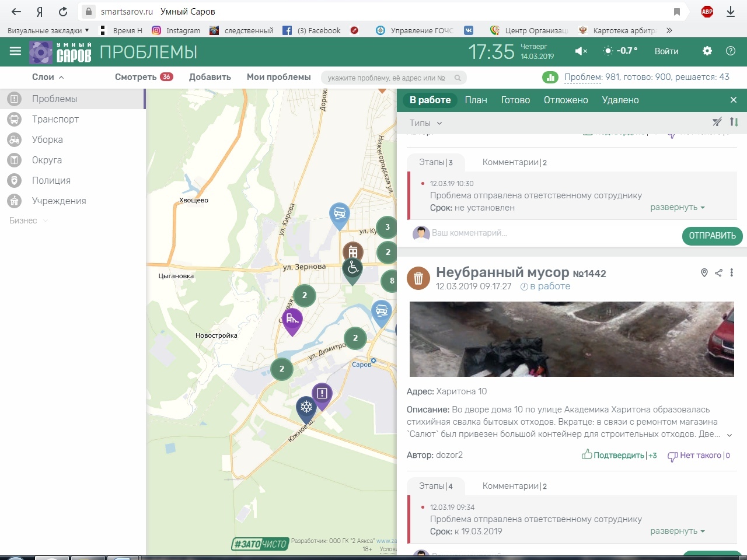The width and height of the screenshot is (747, 560).
Task: Click the help question mark icon
Action: coord(730,51)
